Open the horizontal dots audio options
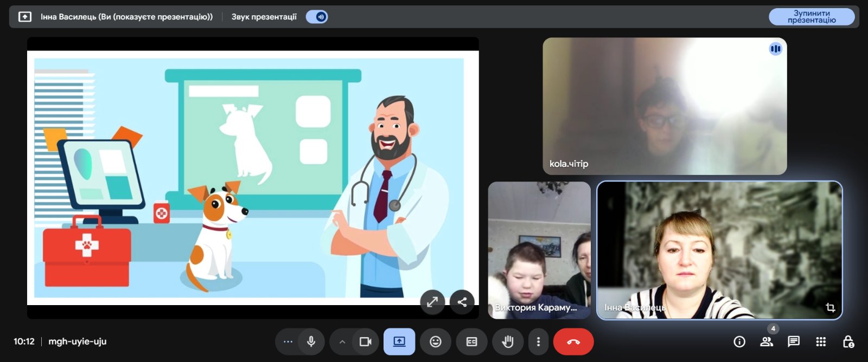 pyautogui.click(x=288, y=342)
